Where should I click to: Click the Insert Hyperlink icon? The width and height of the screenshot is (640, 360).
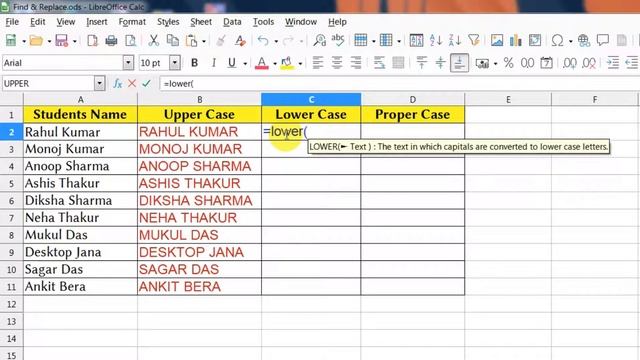(584, 40)
